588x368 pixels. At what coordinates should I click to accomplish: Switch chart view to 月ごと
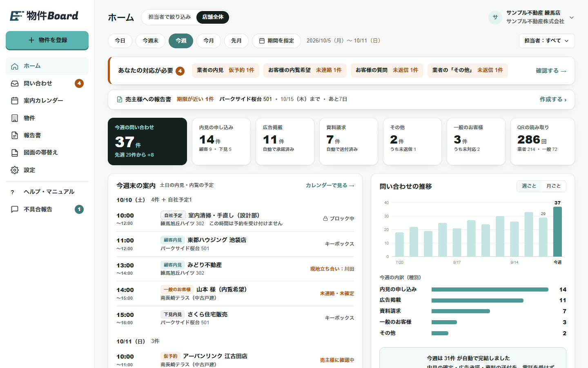[x=553, y=186]
